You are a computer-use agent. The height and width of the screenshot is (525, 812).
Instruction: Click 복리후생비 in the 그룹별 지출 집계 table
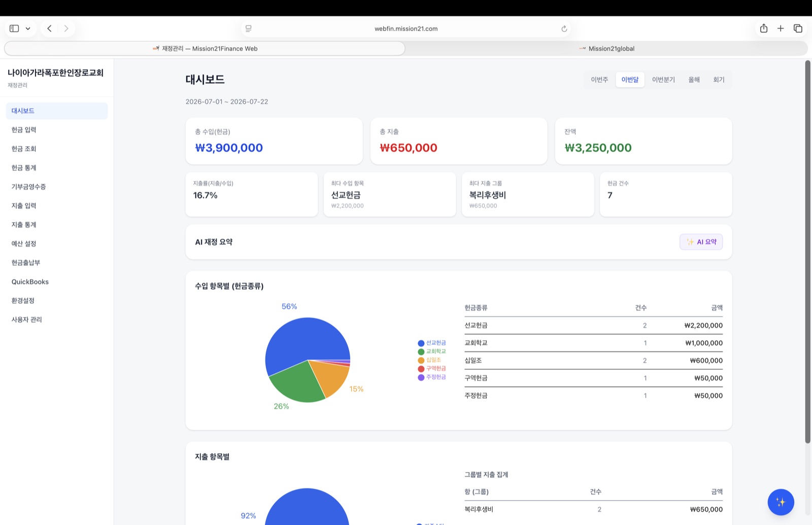(x=479, y=509)
